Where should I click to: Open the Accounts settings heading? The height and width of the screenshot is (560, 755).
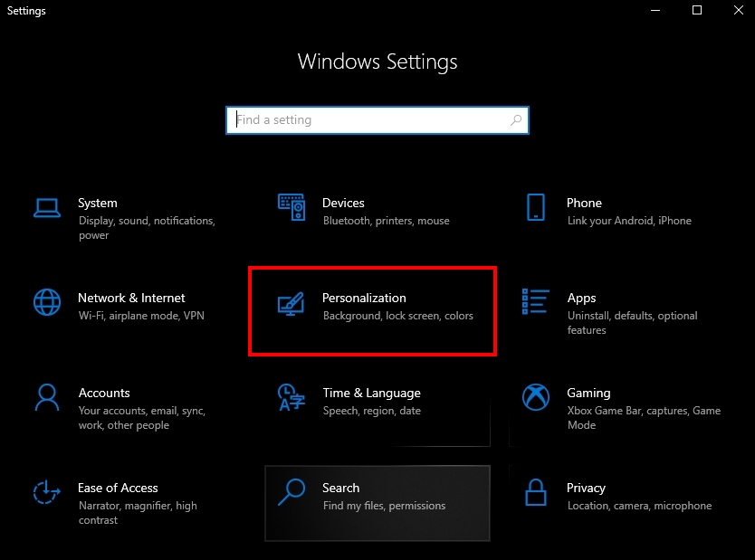click(x=104, y=393)
